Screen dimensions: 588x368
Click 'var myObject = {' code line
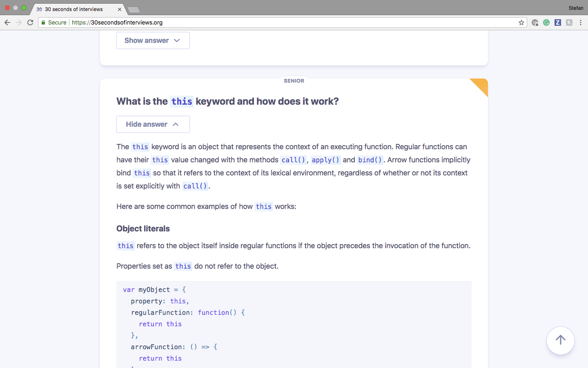[154, 289]
